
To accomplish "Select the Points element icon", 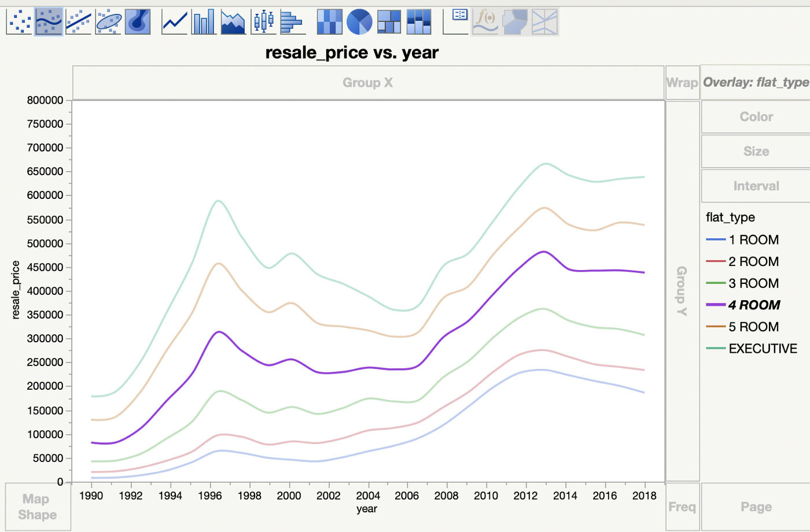I will point(19,22).
